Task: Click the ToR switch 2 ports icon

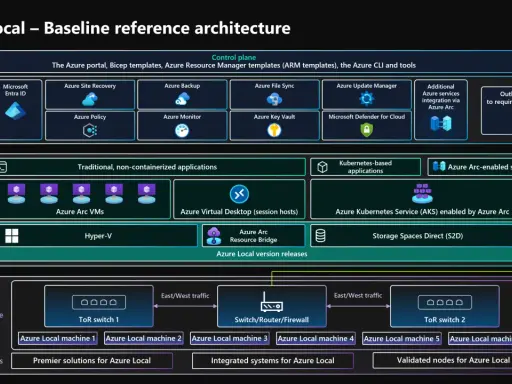Action: [x=445, y=302]
